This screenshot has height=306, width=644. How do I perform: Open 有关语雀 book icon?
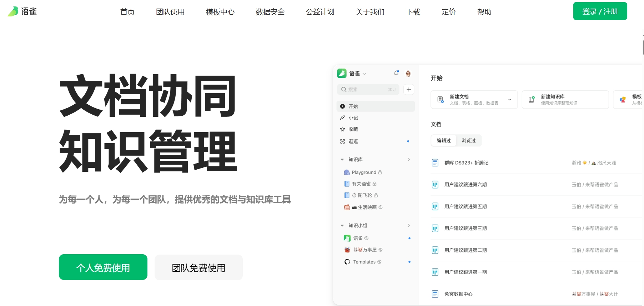(x=347, y=184)
